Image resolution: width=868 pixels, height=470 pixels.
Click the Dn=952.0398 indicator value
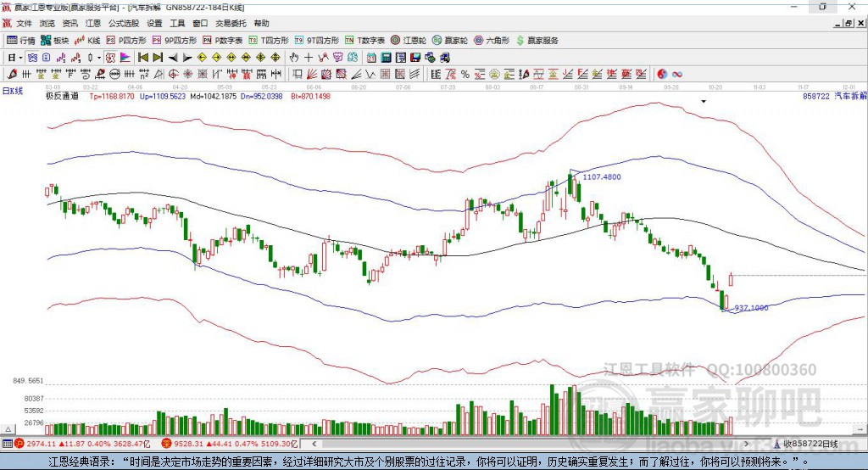point(261,96)
